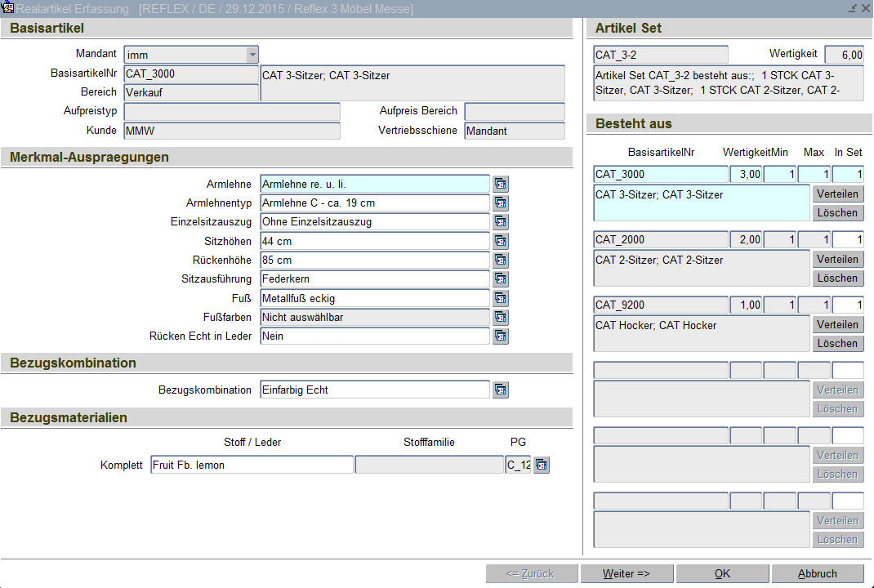Open Bezugskombination lookup icon
Screen dimensions: 874x588
pyautogui.click(x=501, y=390)
